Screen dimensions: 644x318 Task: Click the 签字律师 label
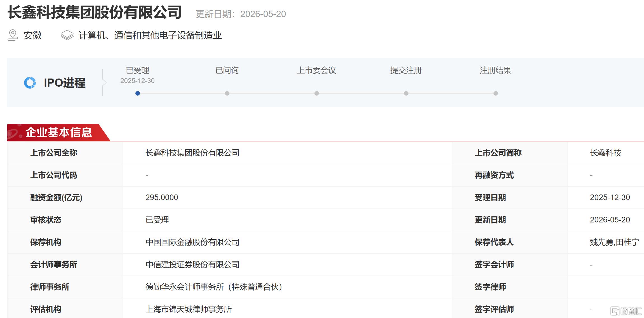pyautogui.click(x=490, y=287)
